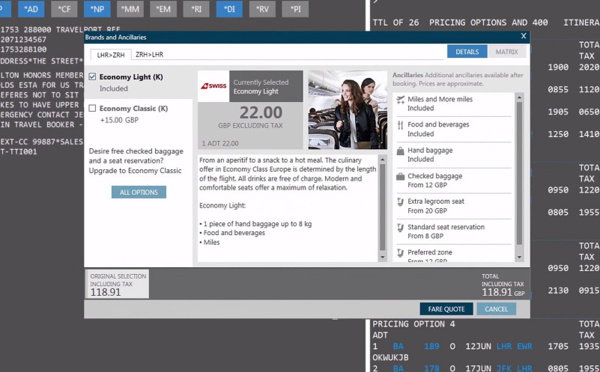600x372 pixels.
Task: Close the Brands and Ancillaries dialog
Action: coord(523,36)
